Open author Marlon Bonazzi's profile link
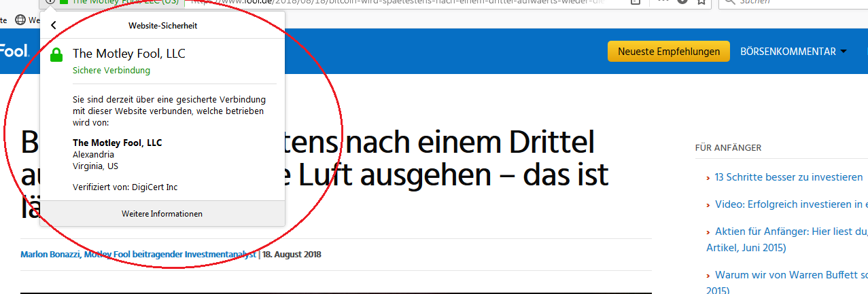Screen dimensions: 868x294 [138, 255]
